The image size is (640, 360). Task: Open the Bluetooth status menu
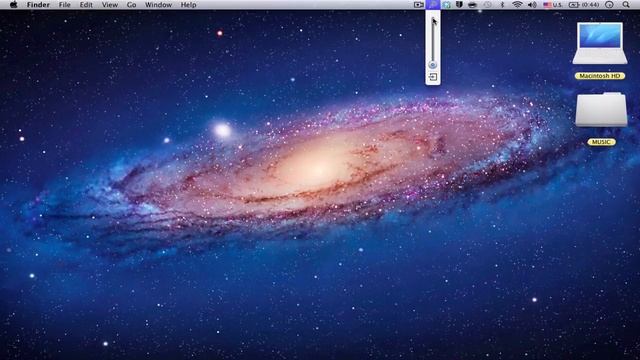click(x=502, y=5)
